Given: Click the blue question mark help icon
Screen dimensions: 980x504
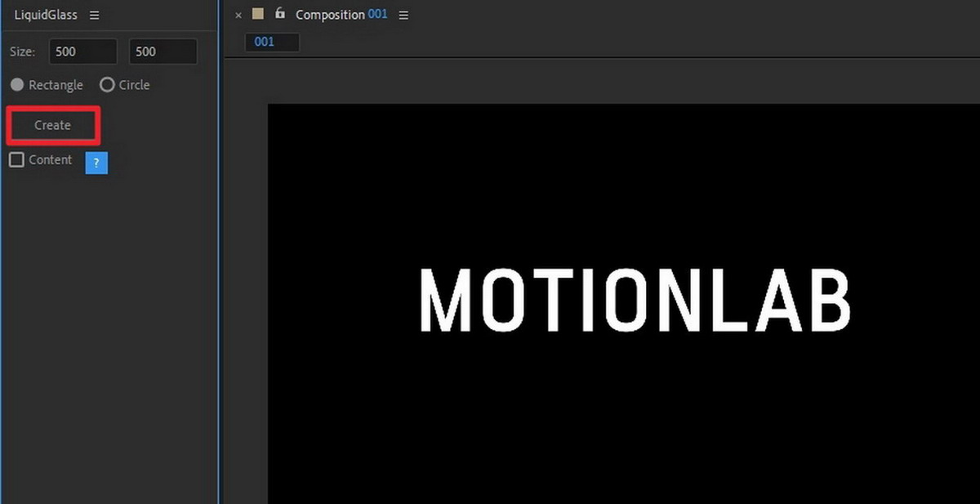Looking at the screenshot, I should (x=96, y=163).
